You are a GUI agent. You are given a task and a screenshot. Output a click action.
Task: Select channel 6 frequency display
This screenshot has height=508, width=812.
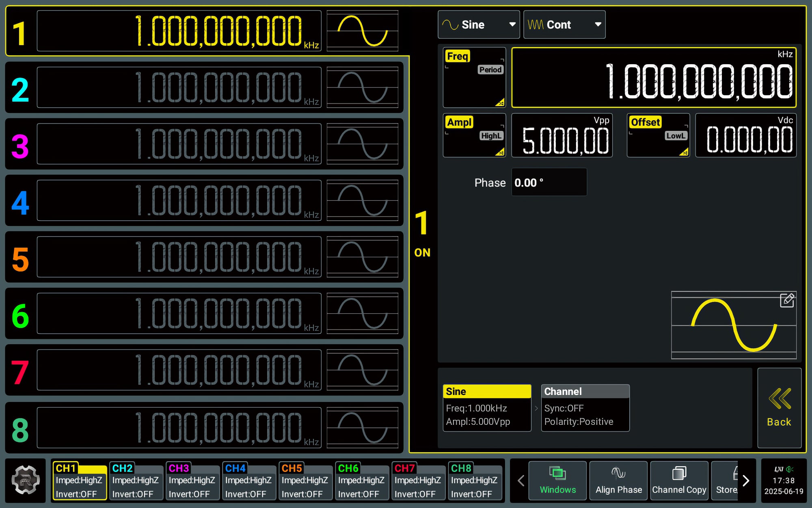(179, 313)
